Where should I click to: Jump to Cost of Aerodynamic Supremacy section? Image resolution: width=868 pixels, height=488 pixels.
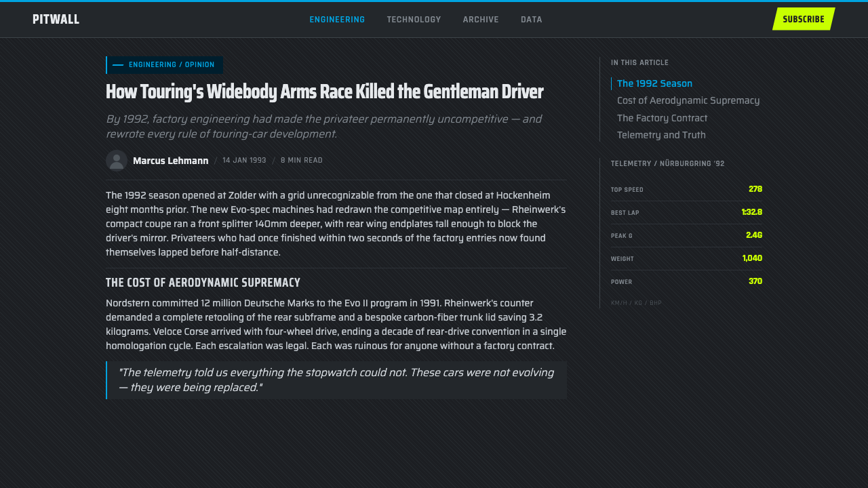click(x=688, y=100)
